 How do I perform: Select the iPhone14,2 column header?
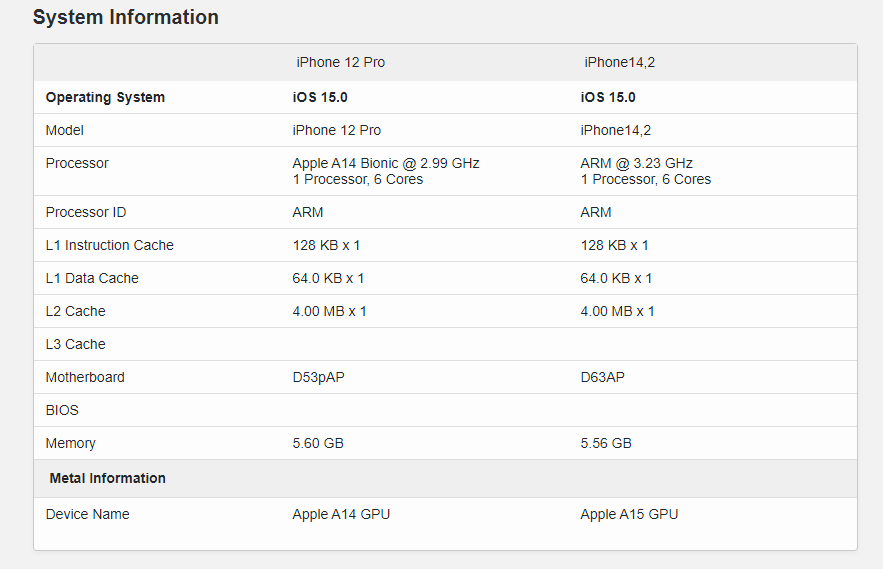619,62
